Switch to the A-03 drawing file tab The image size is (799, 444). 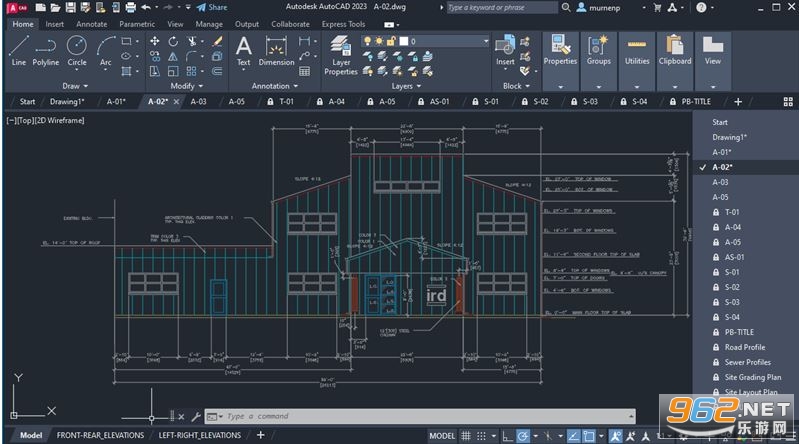click(x=198, y=101)
